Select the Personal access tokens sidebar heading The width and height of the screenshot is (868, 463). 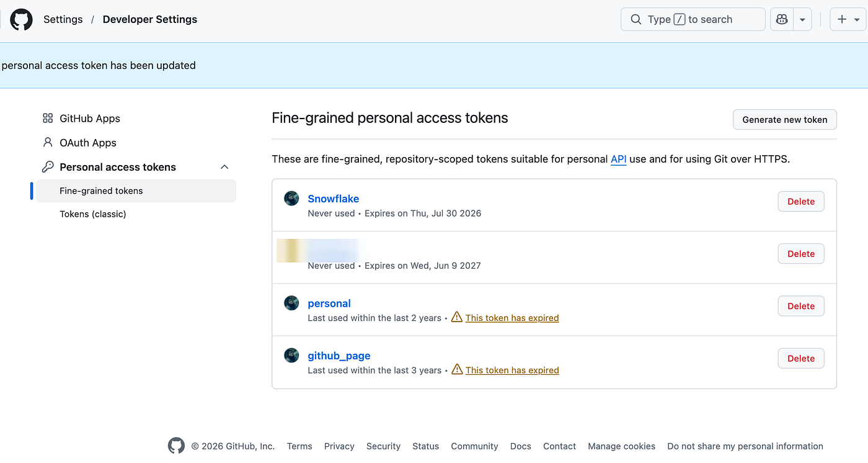coord(118,167)
